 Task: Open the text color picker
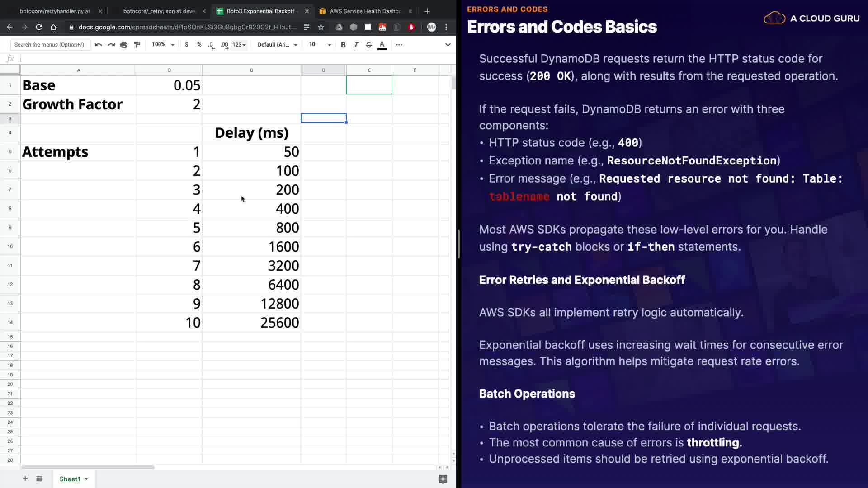(382, 45)
